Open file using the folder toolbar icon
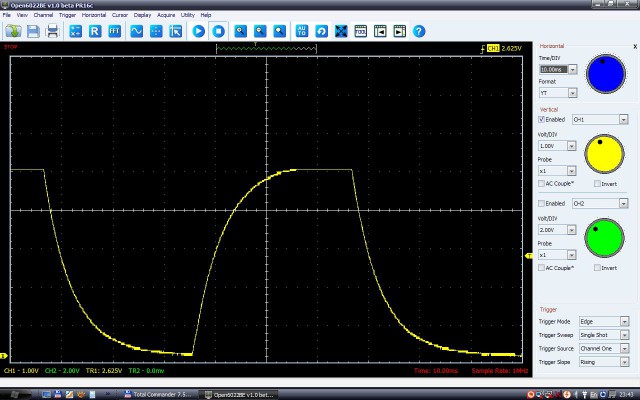 pyautogui.click(x=13, y=31)
